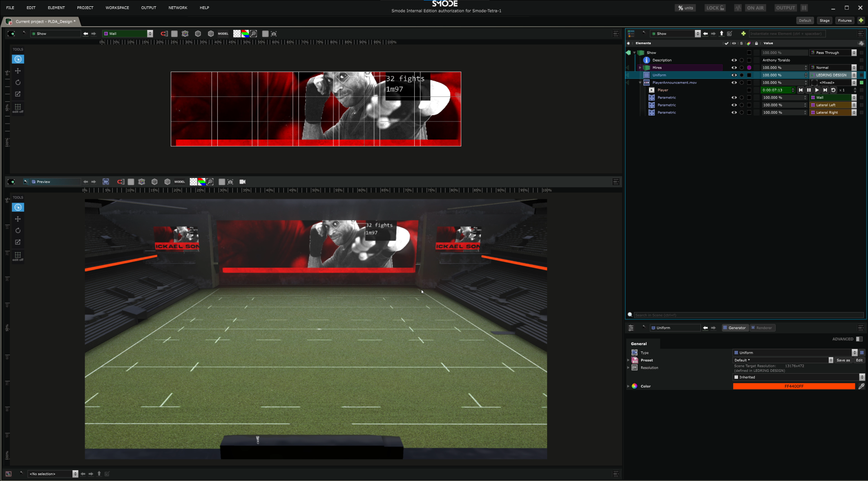Pause the Player playback
Screen dimensions: 868x481
[x=809, y=90]
